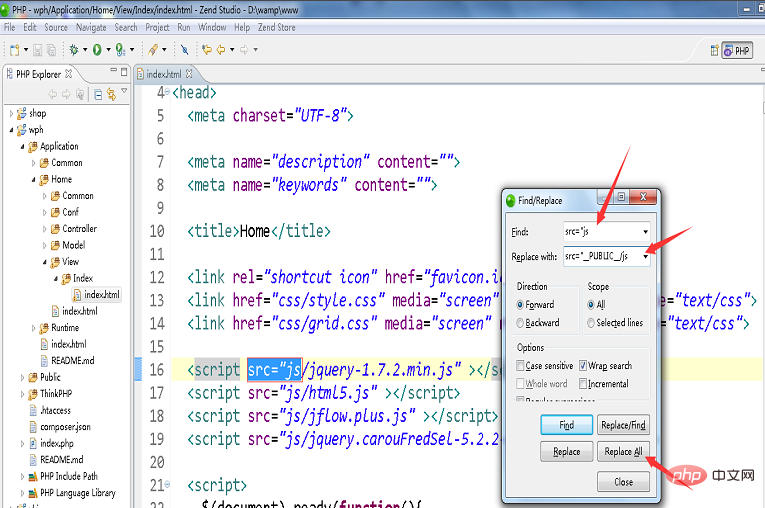Click the New file toolbar icon
The image size is (765, 508).
(15, 50)
